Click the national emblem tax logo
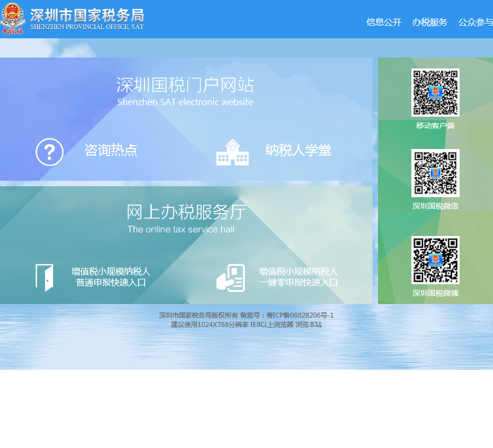 click(x=13, y=19)
